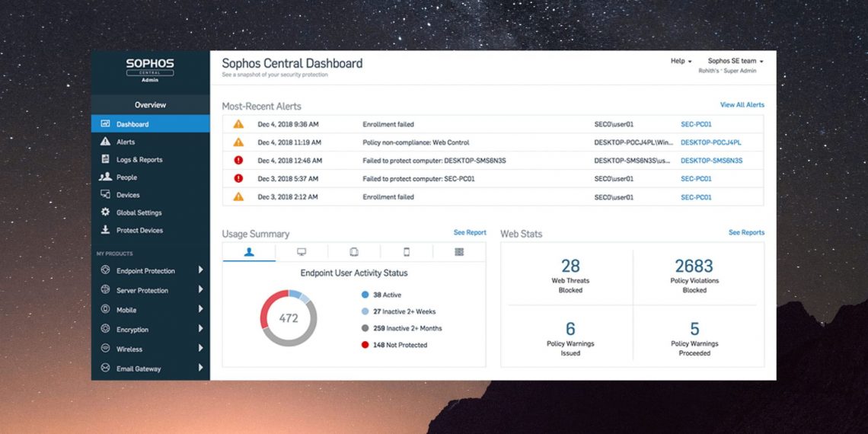Expand the Wireless submenu arrow
Screen dimensions: 868x434
pos(200,348)
